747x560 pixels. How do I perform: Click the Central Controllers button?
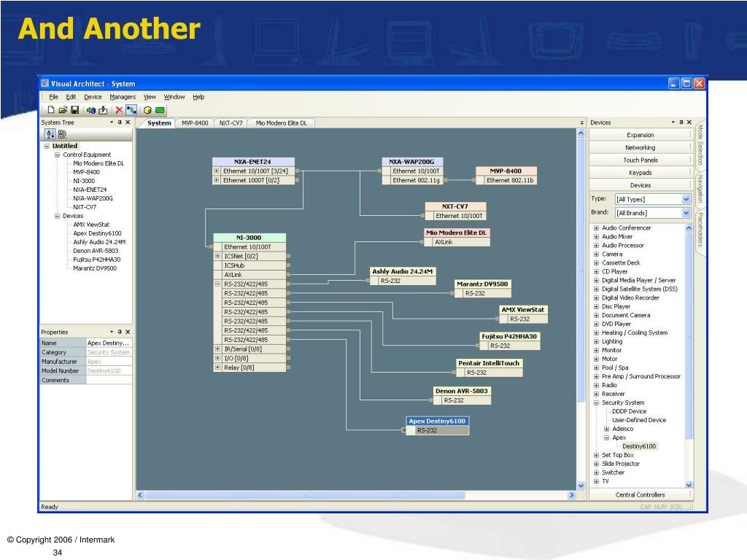pyautogui.click(x=640, y=495)
